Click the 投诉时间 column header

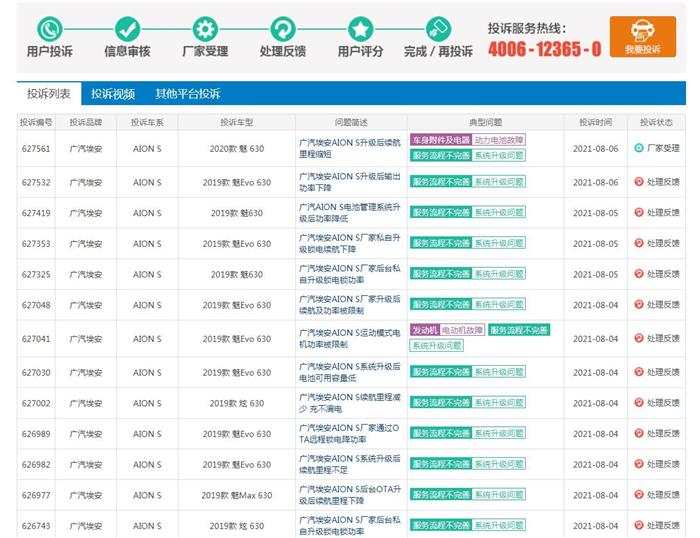point(596,122)
